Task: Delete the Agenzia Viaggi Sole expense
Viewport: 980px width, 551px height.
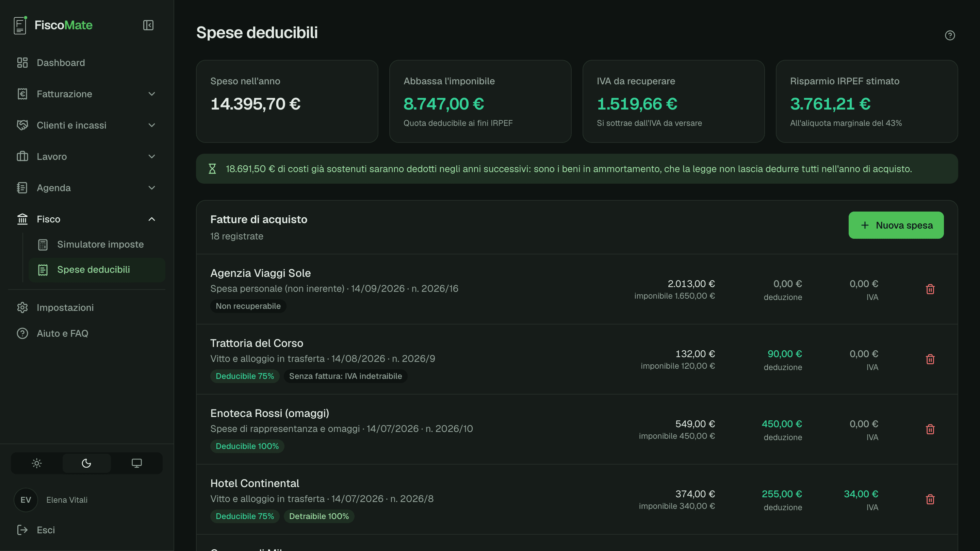Action: (930, 289)
